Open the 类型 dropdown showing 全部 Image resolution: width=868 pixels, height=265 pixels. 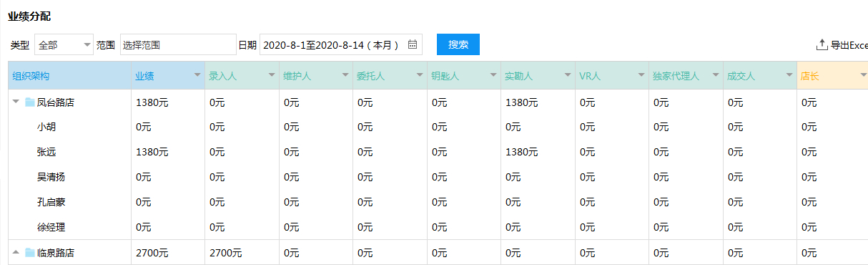(x=64, y=44)
